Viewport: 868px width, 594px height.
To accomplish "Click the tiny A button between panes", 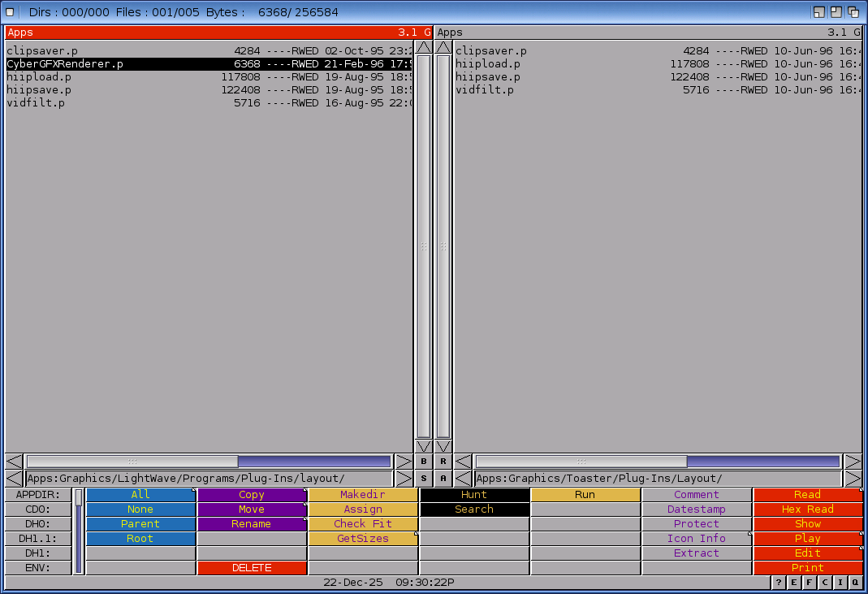I will tap(443, 479).
